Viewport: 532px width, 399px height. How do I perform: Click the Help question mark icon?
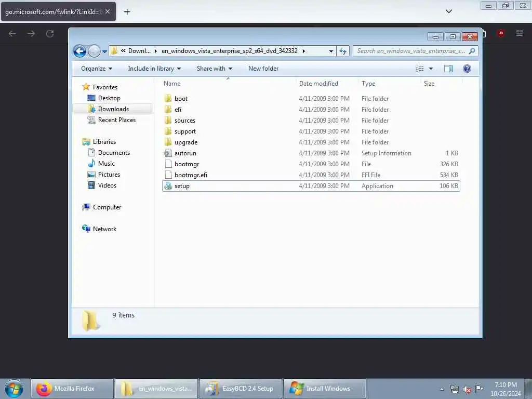(467, 69)
